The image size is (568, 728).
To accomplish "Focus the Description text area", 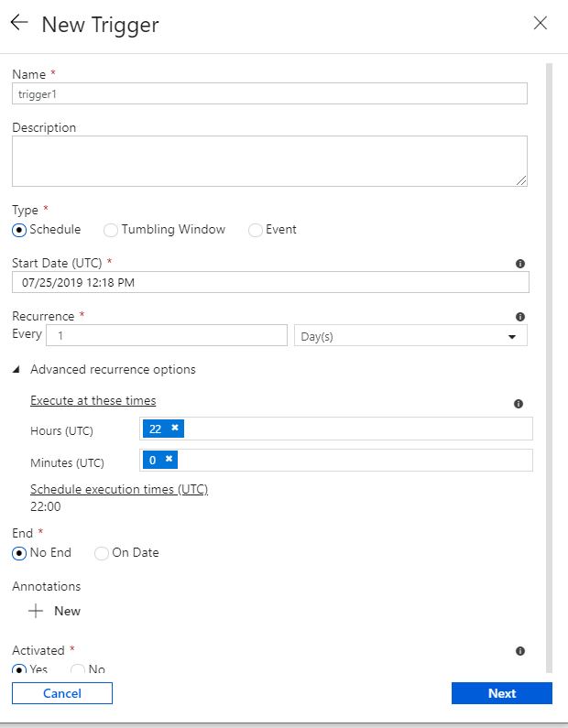I will (269, 161).
